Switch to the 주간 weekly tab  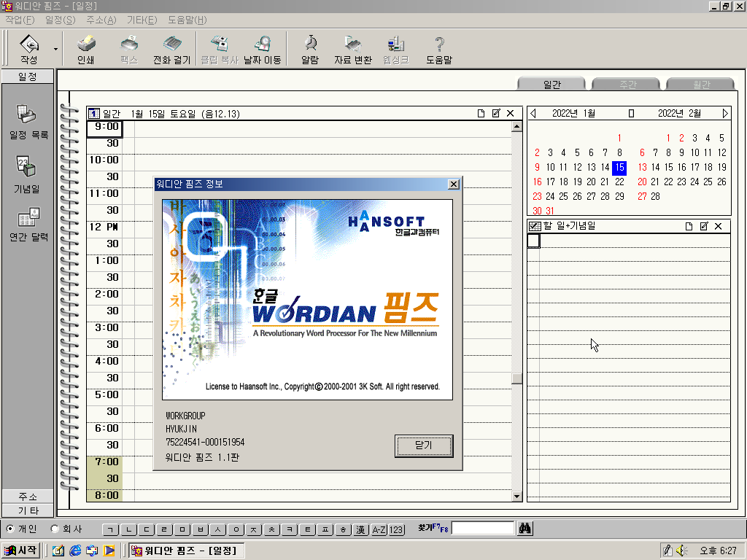tap(627, 85)
